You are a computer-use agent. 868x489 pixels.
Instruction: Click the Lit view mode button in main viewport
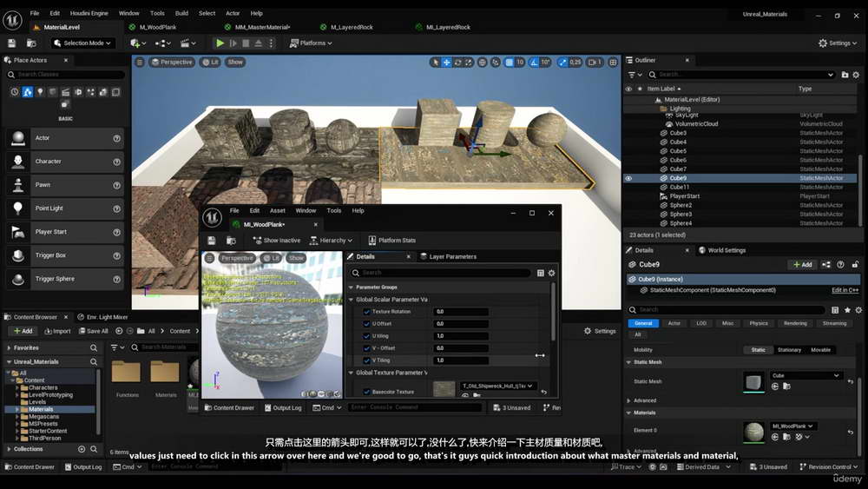(210, 62)
